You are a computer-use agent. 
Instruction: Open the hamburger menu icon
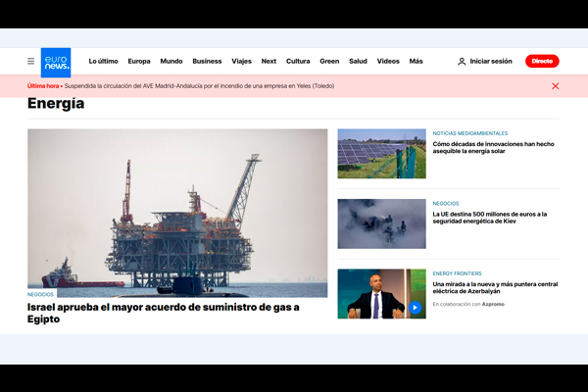[x=31, y=61]
